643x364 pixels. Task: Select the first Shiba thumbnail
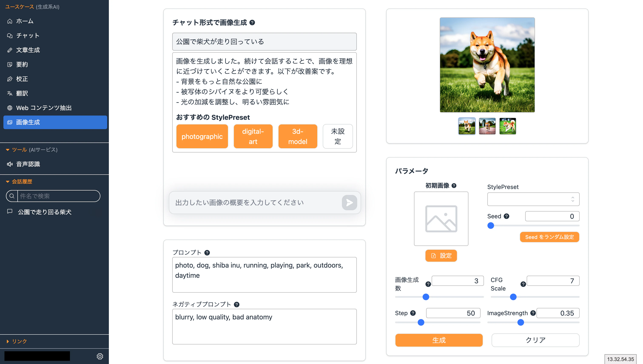click(x=467, y=126)
